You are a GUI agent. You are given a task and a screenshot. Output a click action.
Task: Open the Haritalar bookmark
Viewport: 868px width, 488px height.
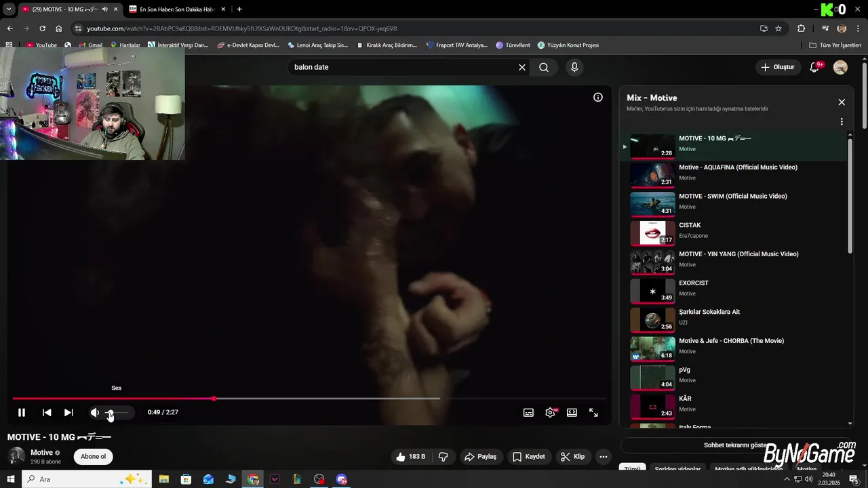pos(125,45)
